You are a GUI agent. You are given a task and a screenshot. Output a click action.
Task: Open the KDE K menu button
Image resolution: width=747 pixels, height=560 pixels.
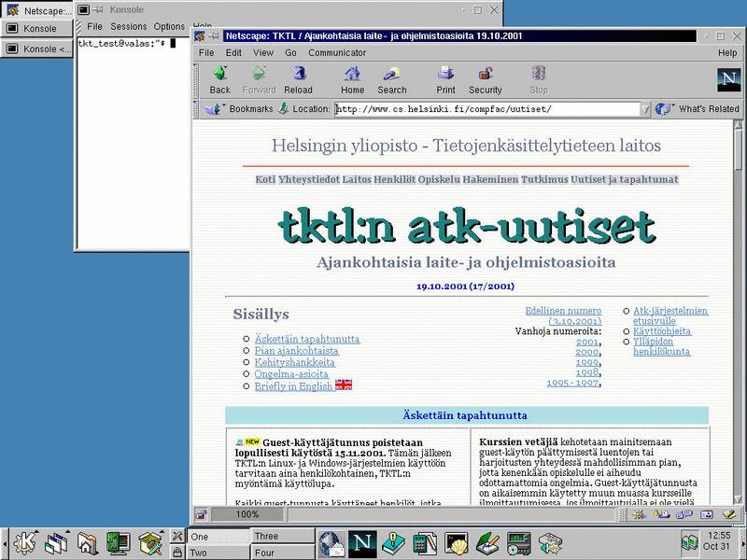pos(24,543)
